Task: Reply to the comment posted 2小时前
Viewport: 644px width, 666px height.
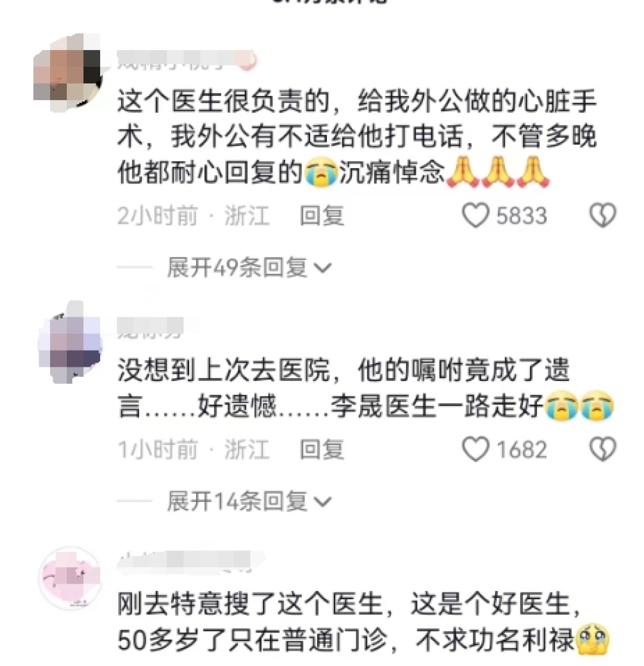Action: [x=321, y=215]
